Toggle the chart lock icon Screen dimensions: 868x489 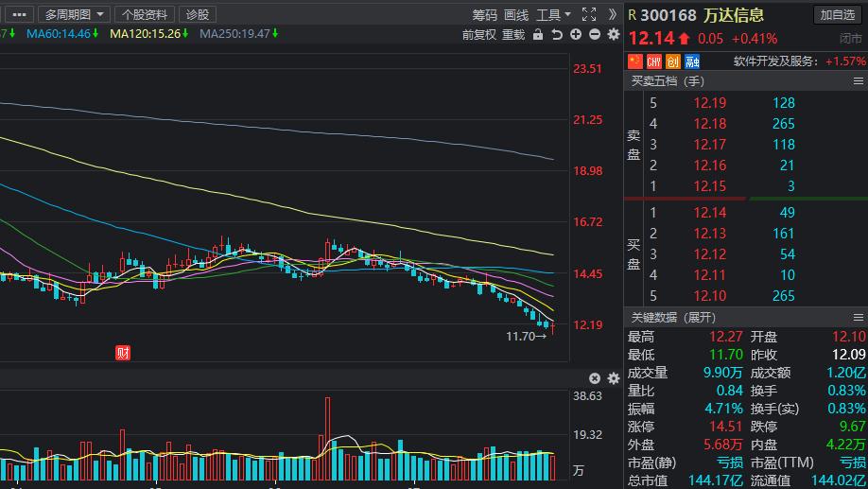(537, 34)
